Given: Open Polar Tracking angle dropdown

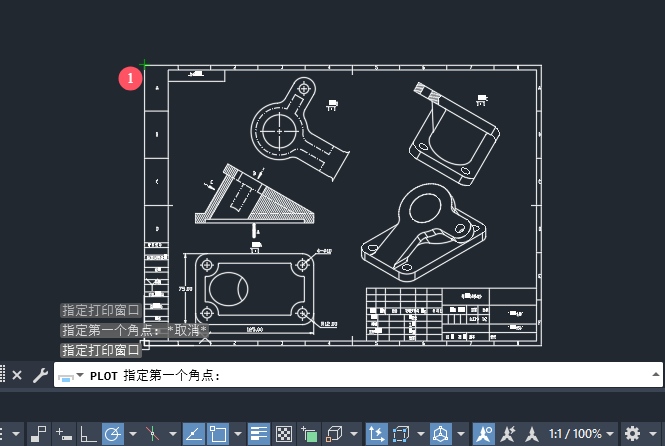Looking at the screenshot, I should point(133,434).
